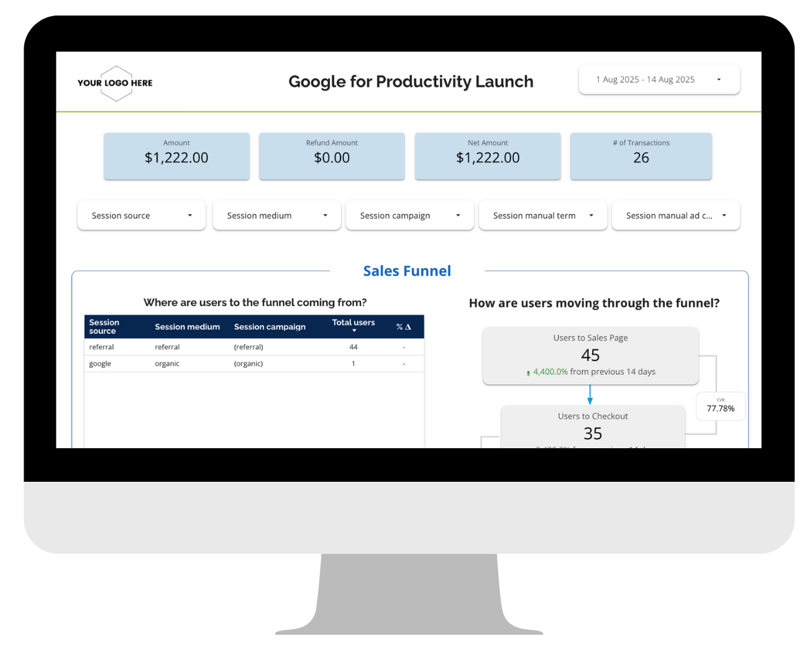
Task: Click the Google for Productivity Launch title
Action: tap(411, 81)
